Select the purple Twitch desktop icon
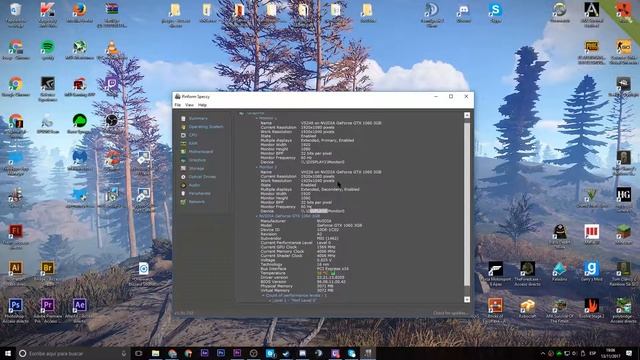The width and height of the screenshot is (640, 360). 111,86
